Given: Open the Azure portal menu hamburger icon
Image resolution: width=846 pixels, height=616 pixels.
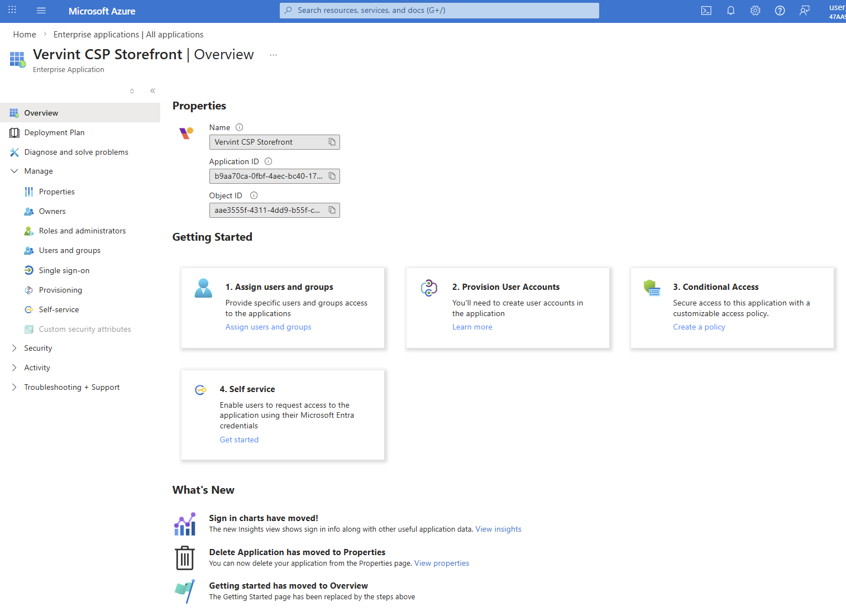Looking at the screenshot, I should [41, 10].
